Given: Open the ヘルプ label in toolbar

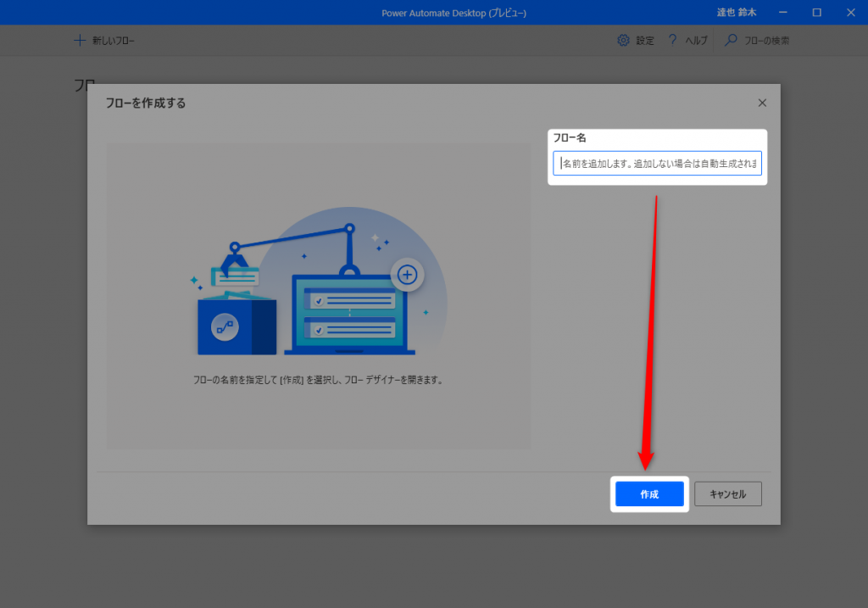Looking at the screenshot, I should (697, 41).
